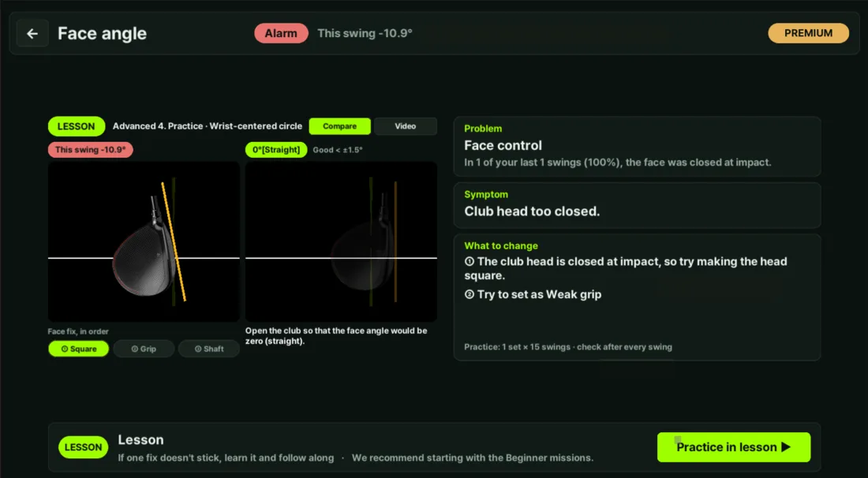Image resolution: width=868 pixels, height=478 pixels.
Task: Click the 'Lesson' heading in bottom bar
Action: tap(140, 440)
